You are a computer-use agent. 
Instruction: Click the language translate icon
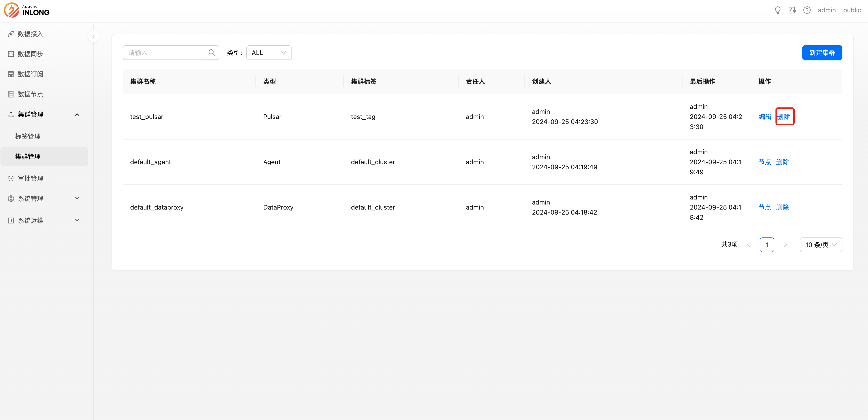tap(792, 10)
